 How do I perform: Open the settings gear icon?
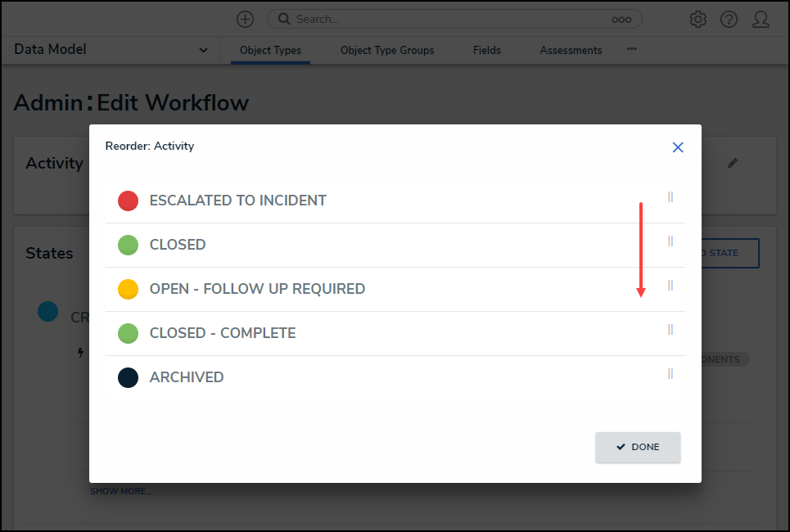pos(697,19)
